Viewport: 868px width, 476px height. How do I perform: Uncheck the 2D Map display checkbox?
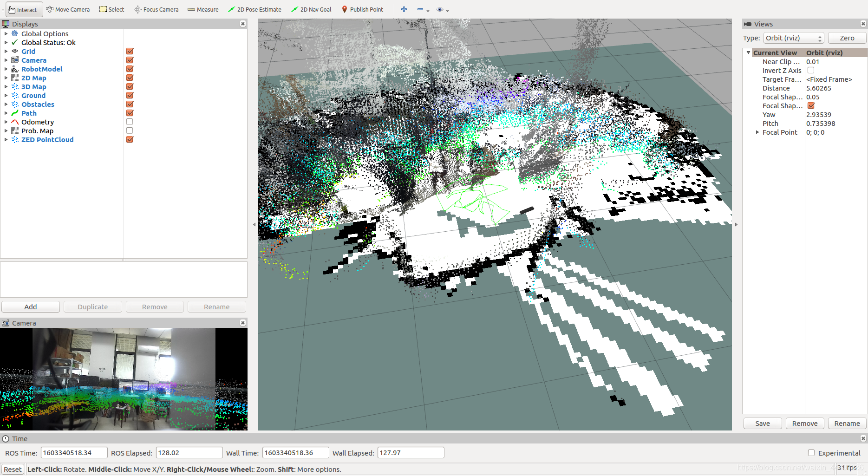tap(130, 78)
